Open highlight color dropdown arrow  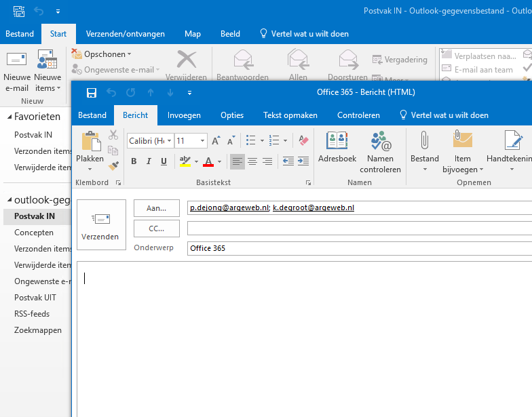[196, 161]
